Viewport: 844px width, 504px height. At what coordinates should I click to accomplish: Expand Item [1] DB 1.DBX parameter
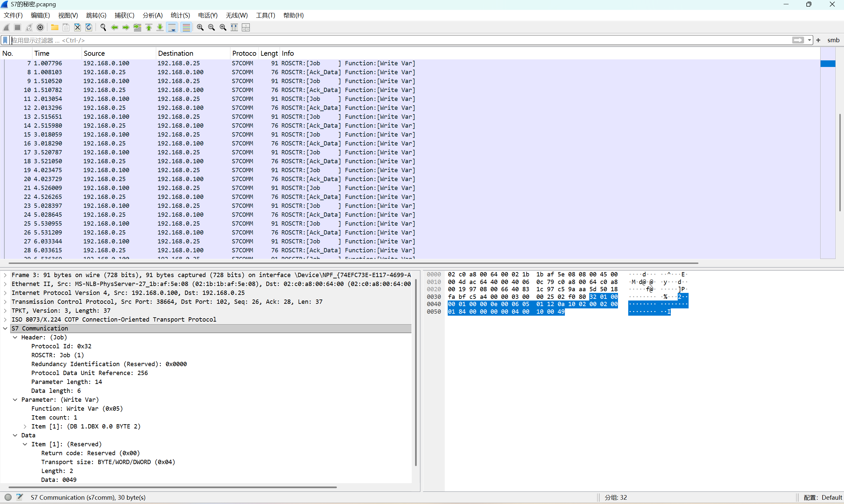25,426
